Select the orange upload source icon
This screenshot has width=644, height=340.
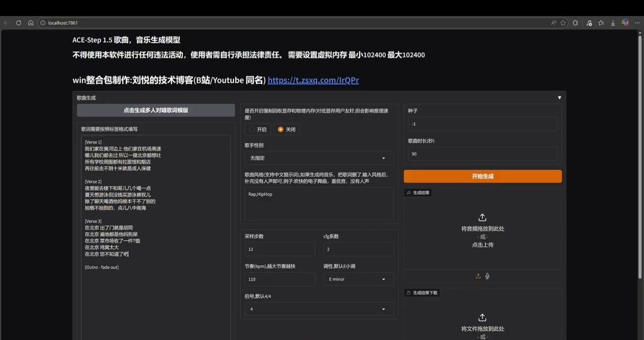click(x=478, y=276)
